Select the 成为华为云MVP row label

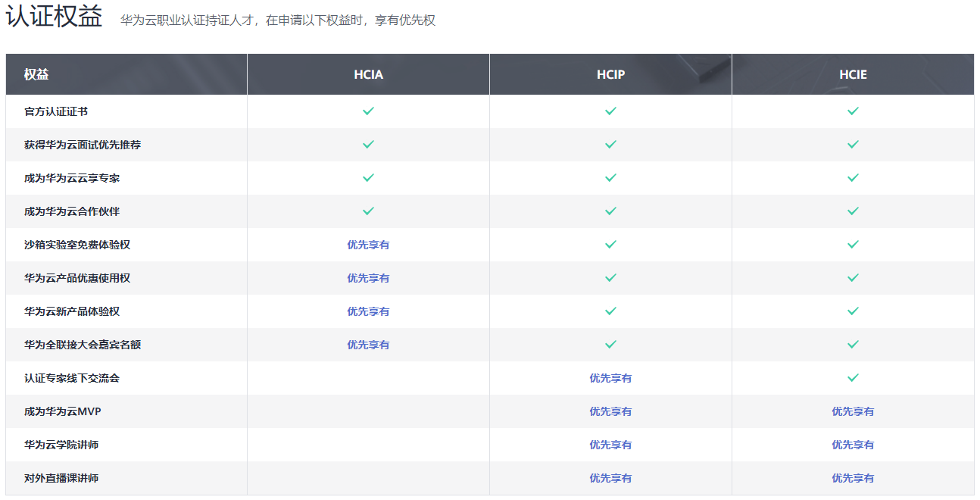click(63, 411)
